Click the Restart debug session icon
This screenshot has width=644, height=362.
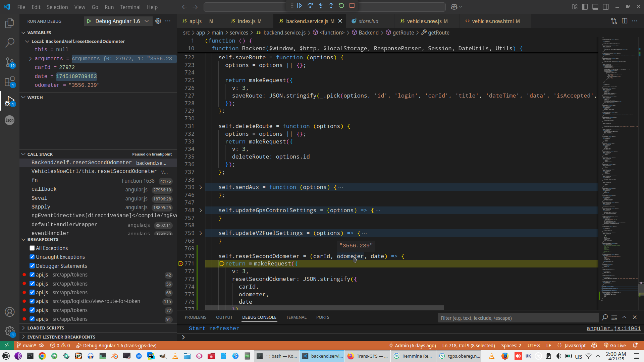pos(341,6)
